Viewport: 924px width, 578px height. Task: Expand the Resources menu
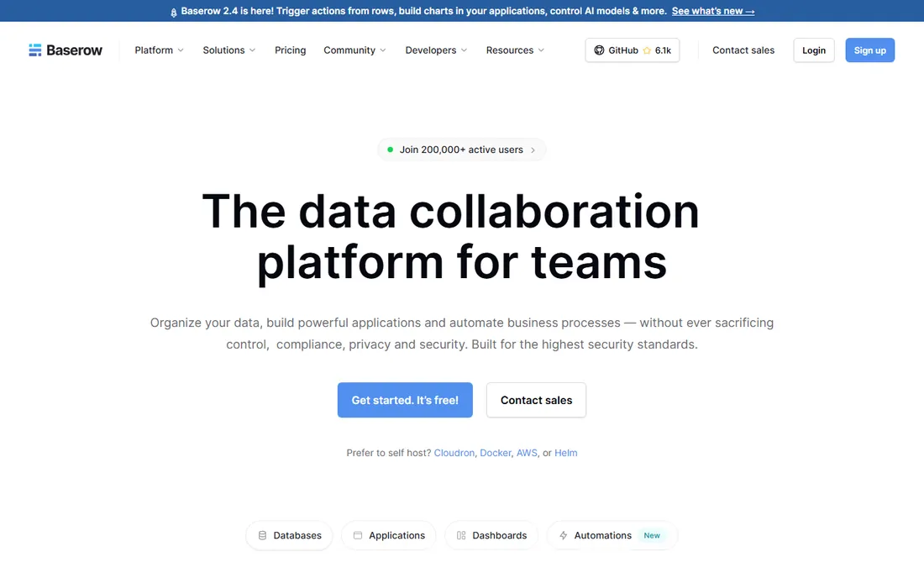coord(515,50)
